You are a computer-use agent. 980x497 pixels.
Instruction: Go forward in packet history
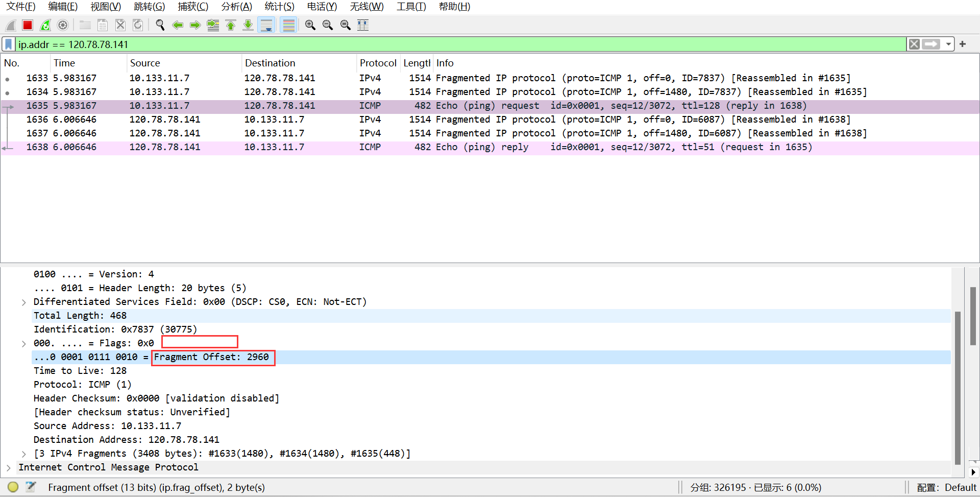point(195,25)
